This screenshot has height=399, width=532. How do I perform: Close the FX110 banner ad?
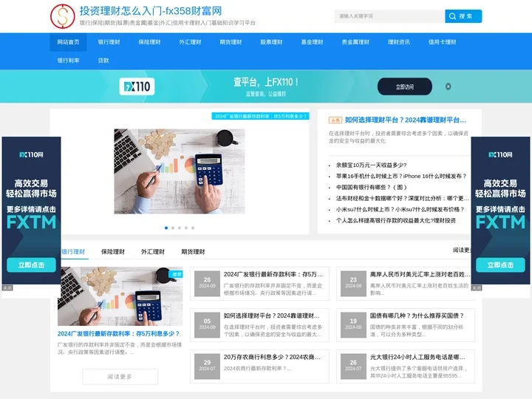(449, 86)
